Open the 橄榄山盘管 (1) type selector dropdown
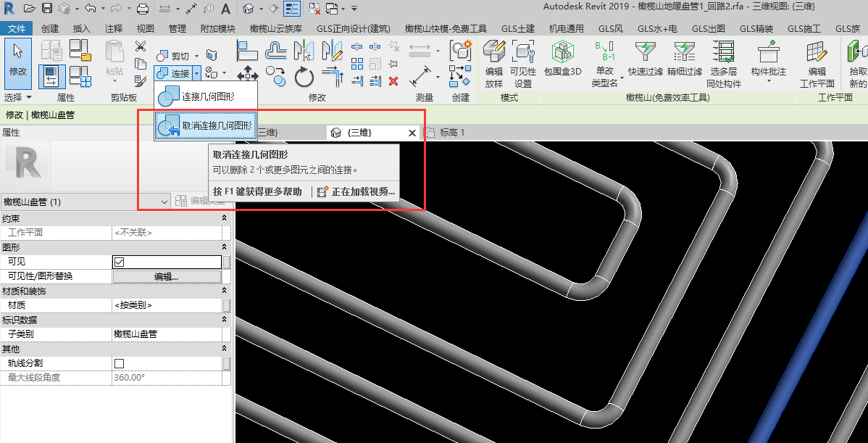 tap(164, 202)
